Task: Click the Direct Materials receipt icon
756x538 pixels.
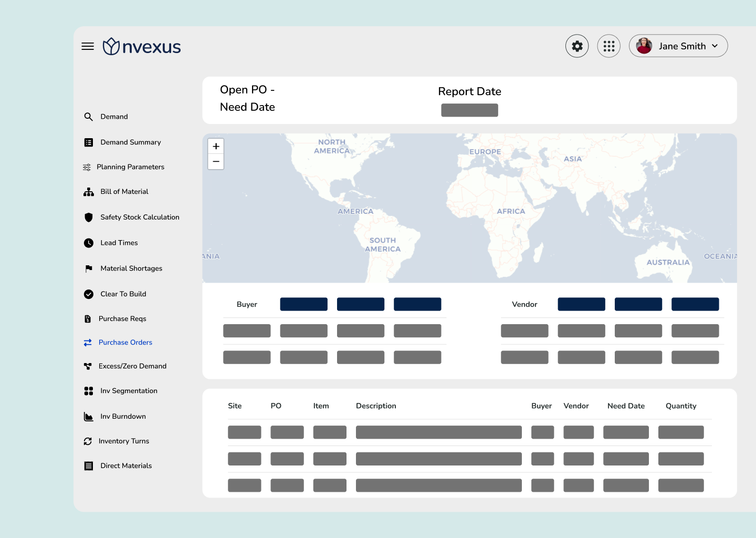Action: (x=89, y=466)
